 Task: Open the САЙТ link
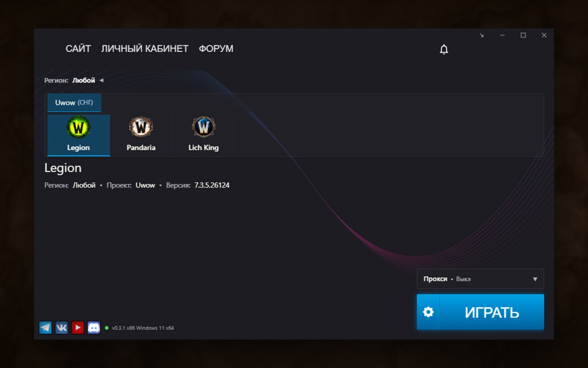point(78,49)
